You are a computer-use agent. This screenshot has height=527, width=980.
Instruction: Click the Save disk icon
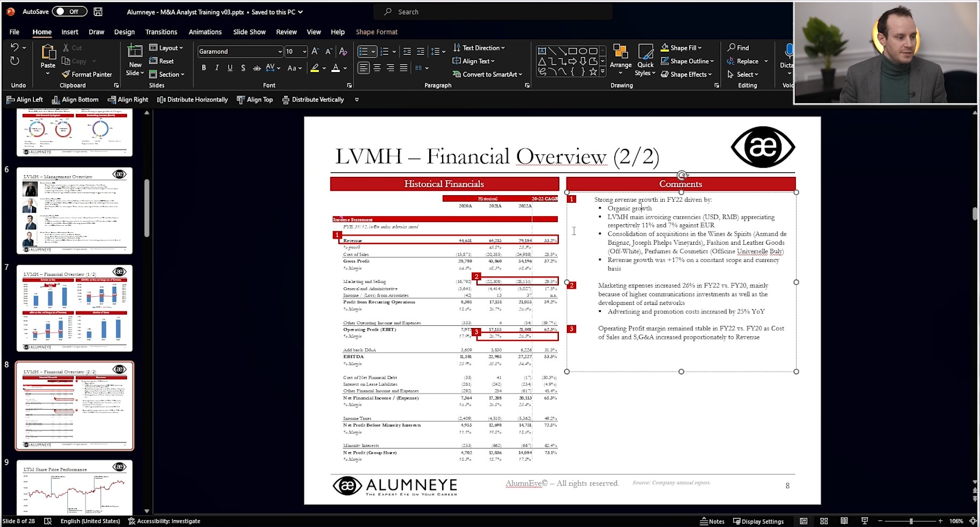pyautogui.click(x=98, y=11)
